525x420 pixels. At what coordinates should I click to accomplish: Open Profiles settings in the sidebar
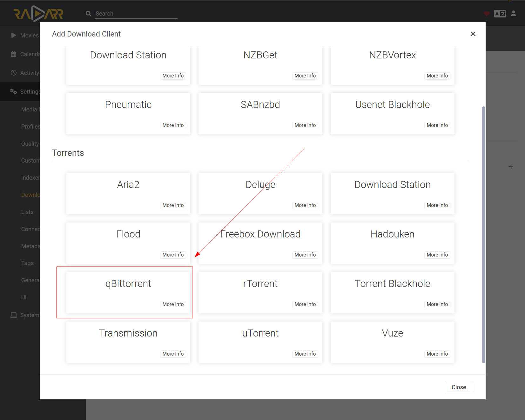click(x=30, y=126)
